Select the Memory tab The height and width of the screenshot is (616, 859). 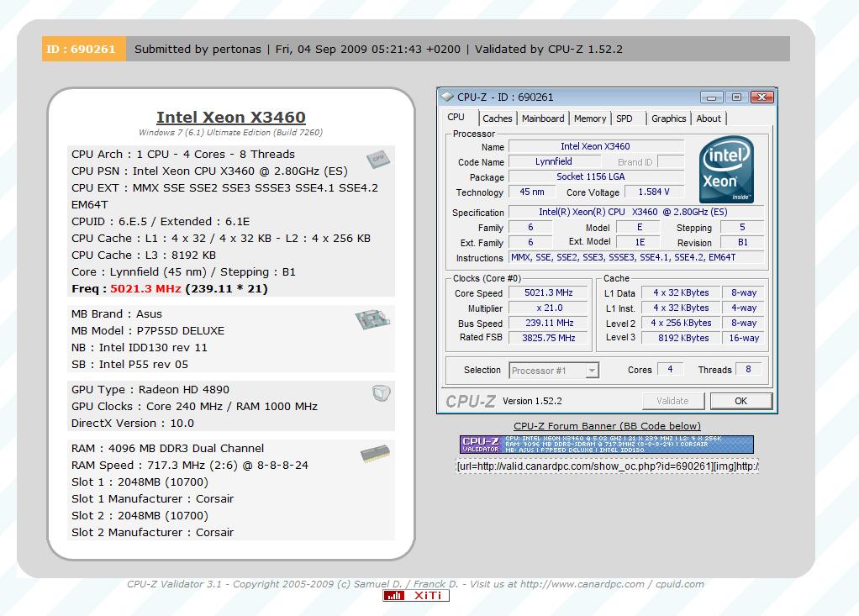pyautogui.click(x=590, y=118)
